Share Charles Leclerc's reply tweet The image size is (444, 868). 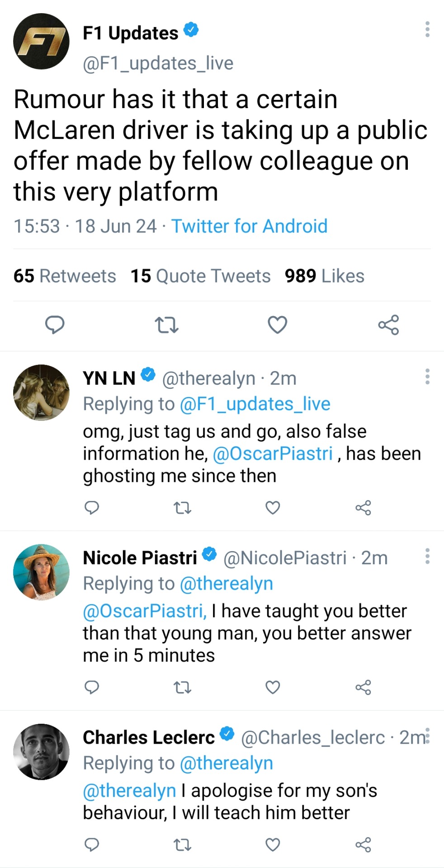[363, 844]
